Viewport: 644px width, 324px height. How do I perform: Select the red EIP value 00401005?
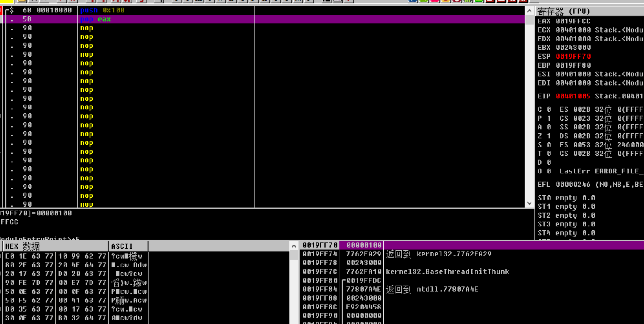pos(573,96)
